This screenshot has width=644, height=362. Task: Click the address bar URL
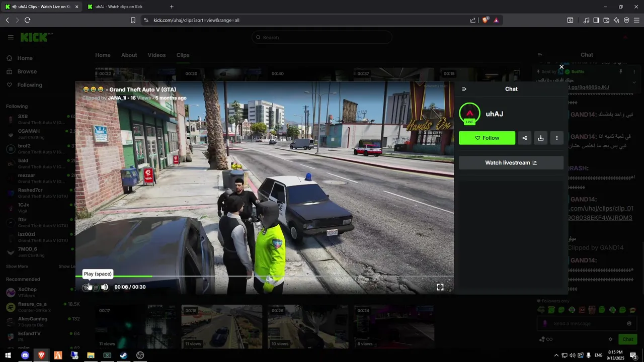pos(196,20)
